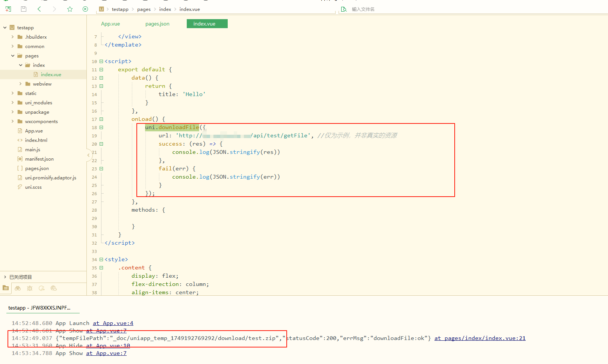Click index.vue in the breadcrumb path
Viewport: 608px width, 364px height.
pyautogui.click(x=190, y=9)
